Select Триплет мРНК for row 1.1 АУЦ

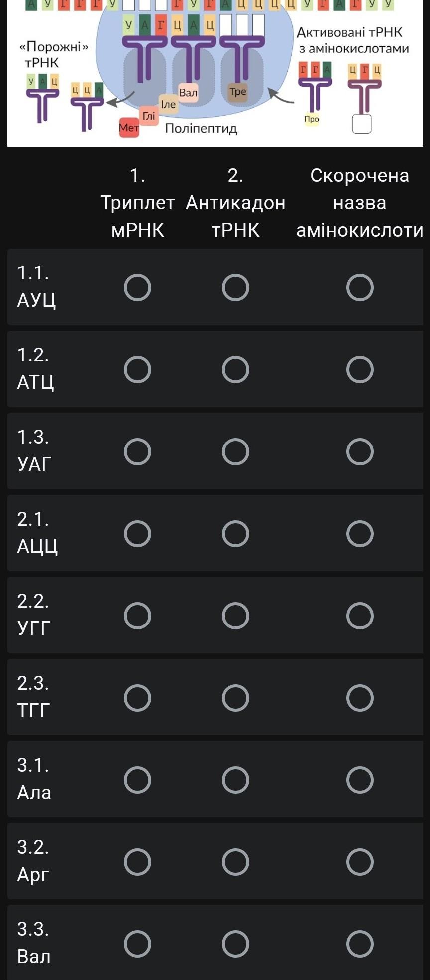[x=137, y=288]
